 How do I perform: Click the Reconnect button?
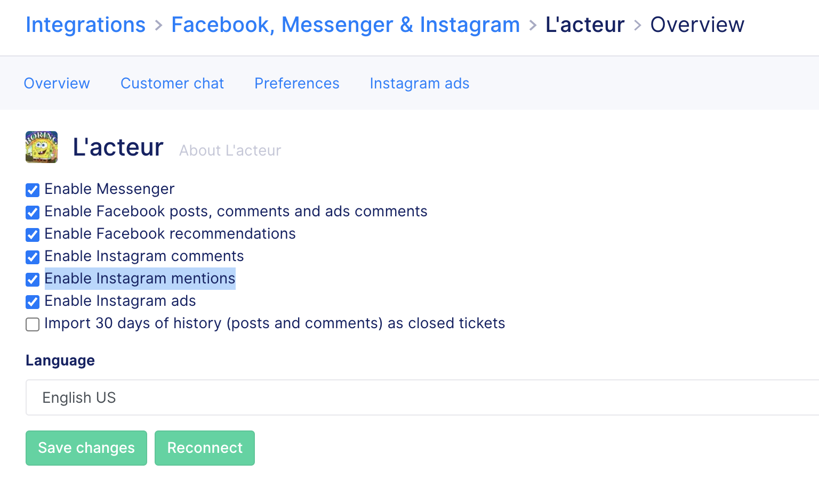tap(205, 448)
